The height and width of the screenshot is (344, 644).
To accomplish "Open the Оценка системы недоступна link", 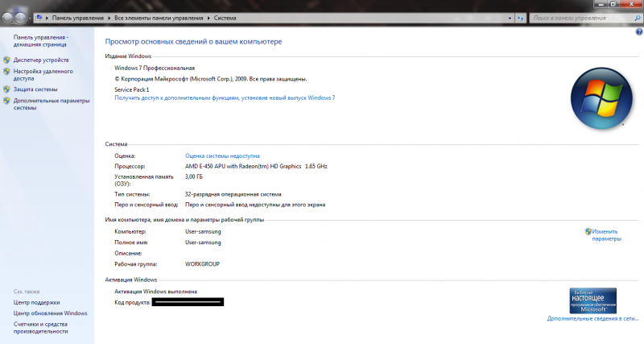I will pyautogui.click(x=222, y=155).
